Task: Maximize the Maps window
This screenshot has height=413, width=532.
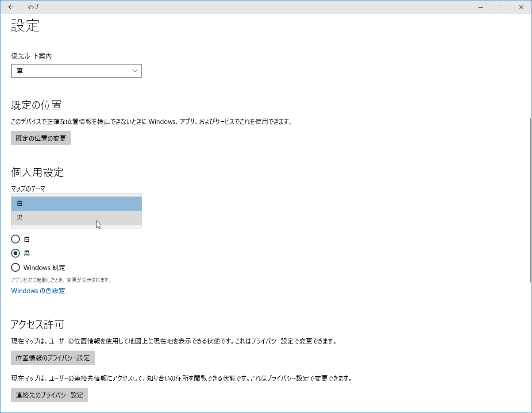Action: tap(501, 7)
